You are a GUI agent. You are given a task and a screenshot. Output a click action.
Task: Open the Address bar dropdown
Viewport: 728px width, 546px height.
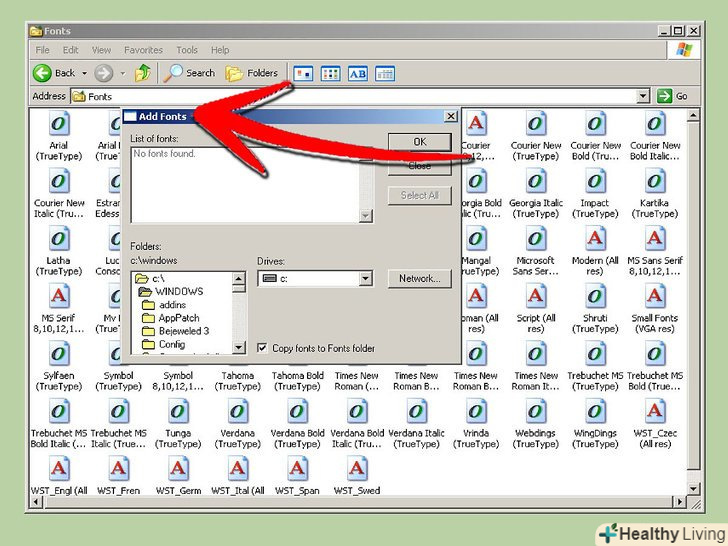643,96
